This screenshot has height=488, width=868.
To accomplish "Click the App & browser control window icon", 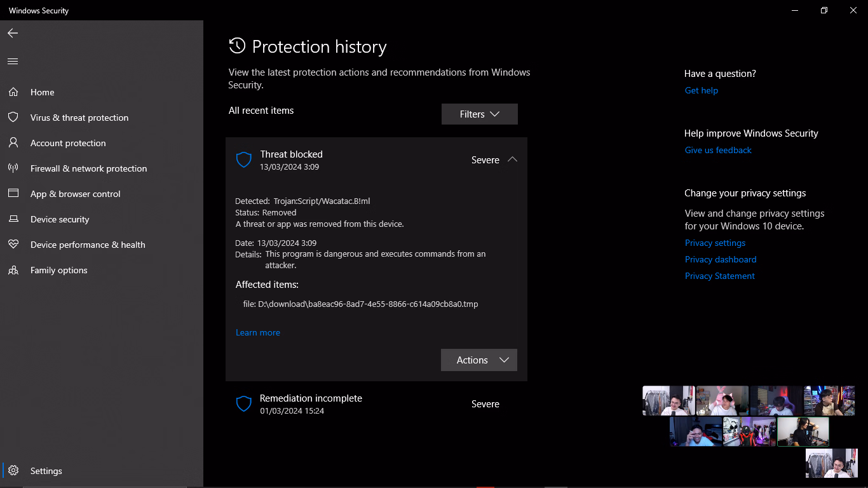I will click(x=13, y=194).
